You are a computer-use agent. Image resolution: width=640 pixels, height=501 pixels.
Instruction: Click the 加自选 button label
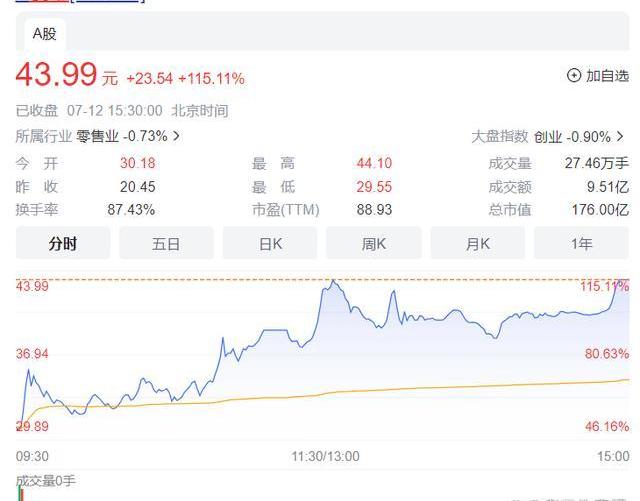tap(607, 75)
